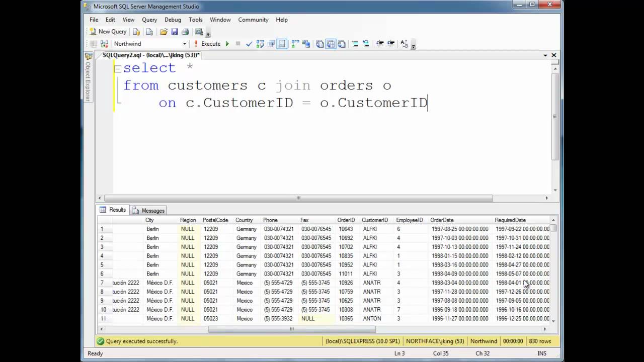
Task: Open the active files dropdown arrow
Action: (x=545, y=55)
